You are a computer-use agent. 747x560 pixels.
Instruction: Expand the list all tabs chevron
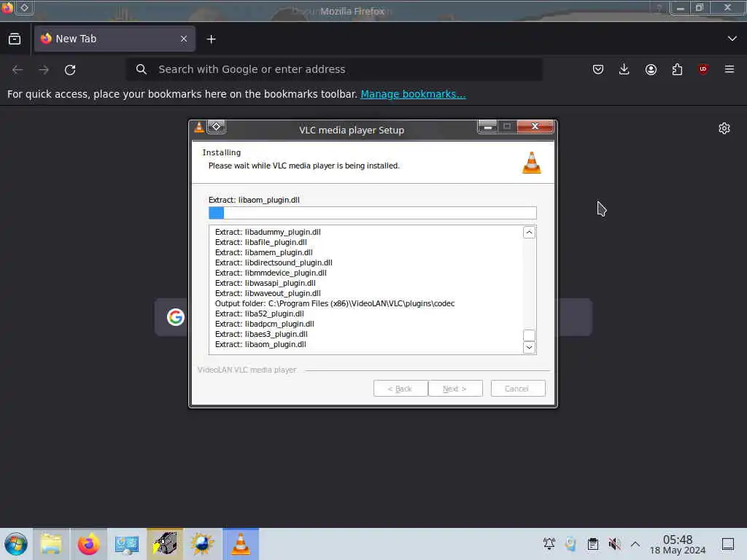coord(732,39)
